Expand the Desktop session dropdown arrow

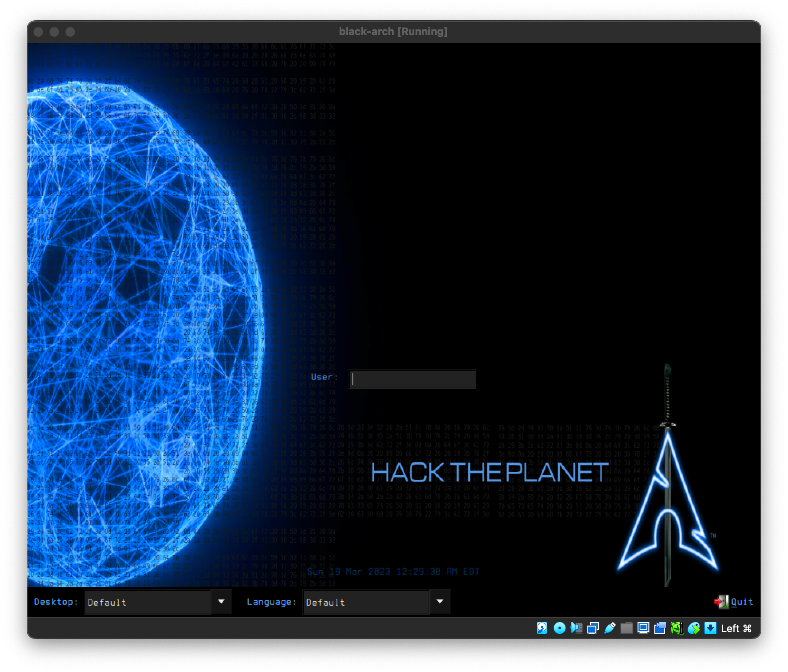click(x=221, y=601)
